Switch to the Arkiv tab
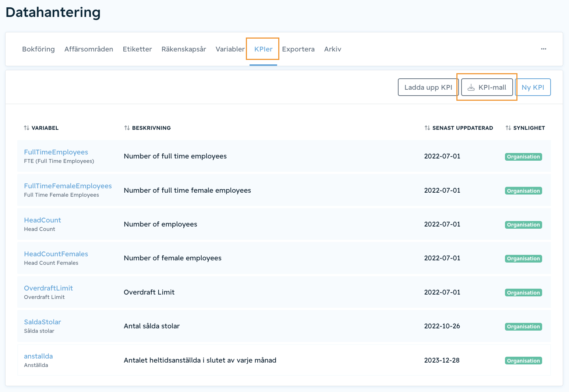Screen dimensions: 569x392 pyautogui.click(x=333, y=49)
